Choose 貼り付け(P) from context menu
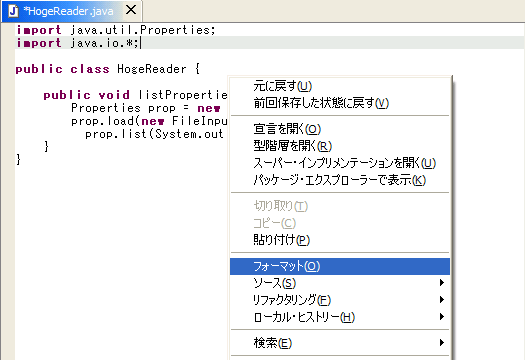The height and width of the screenshot is (360, 525). pos(340,240)
